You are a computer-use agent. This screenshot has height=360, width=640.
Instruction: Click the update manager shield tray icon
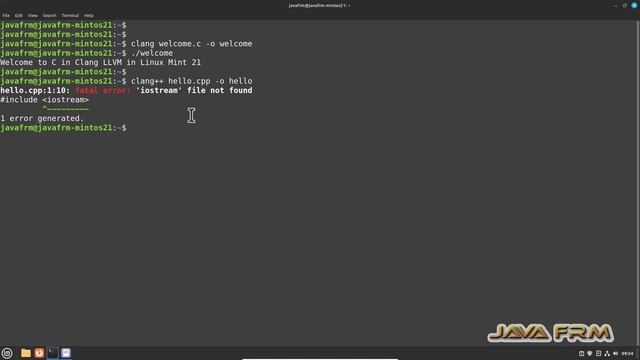(589, 353)
